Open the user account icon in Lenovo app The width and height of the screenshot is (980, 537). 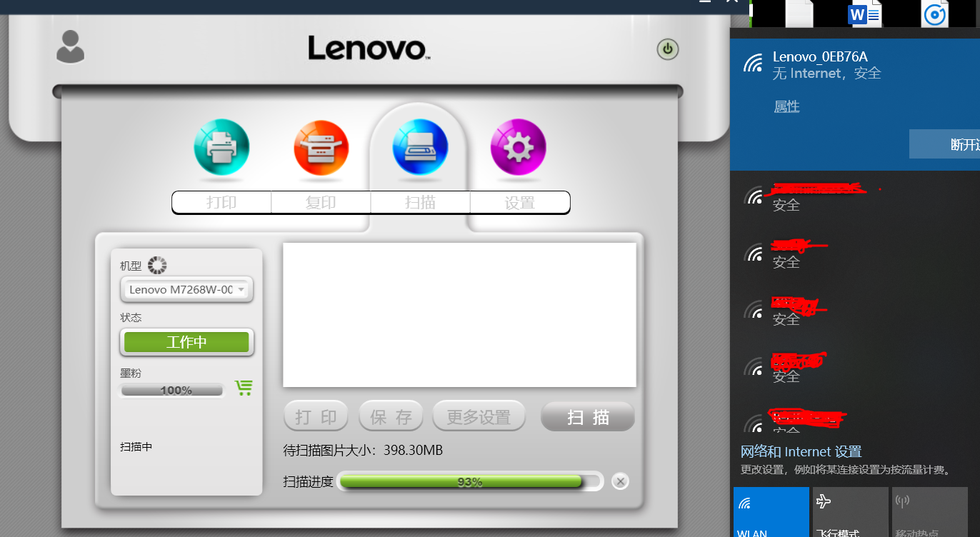pos(70,47)
